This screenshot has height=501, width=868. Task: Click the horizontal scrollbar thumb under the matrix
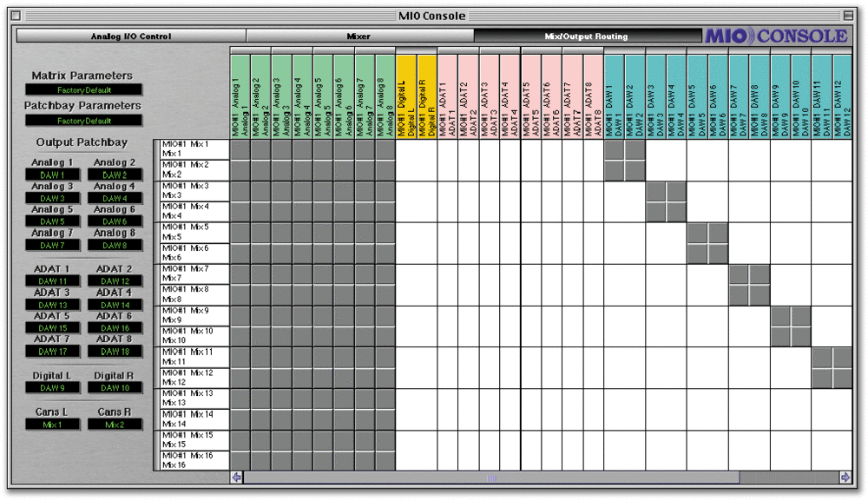pos(491,478)
